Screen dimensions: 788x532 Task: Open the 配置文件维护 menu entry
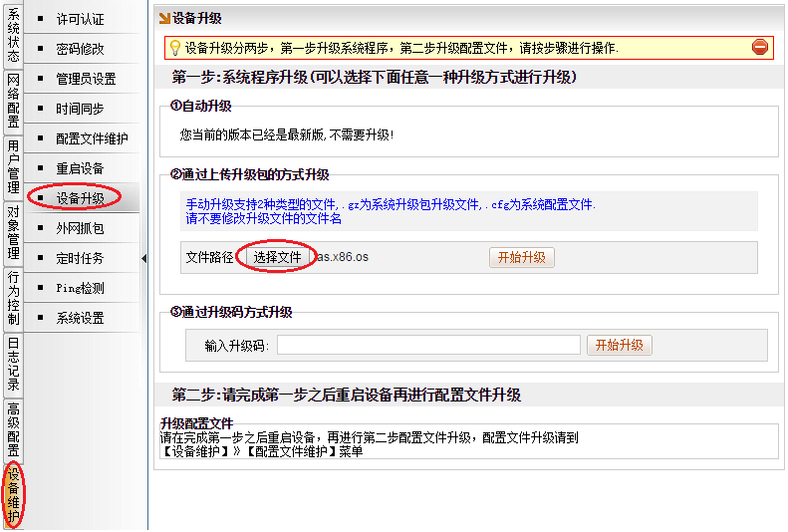click(x=92, y=138)
